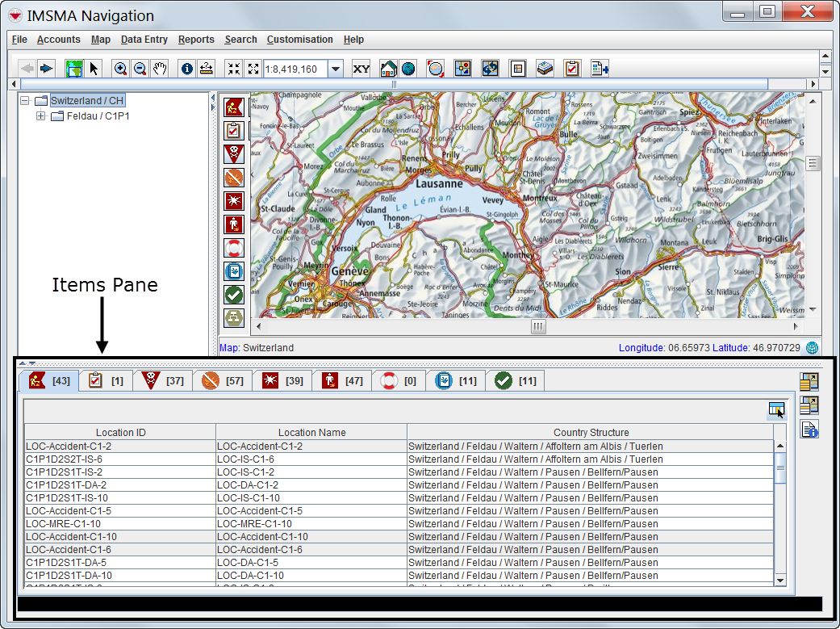
Task: Toggle skull hazard display in map side toolbar
Action: pyautogui.click(x=233, y=153)
